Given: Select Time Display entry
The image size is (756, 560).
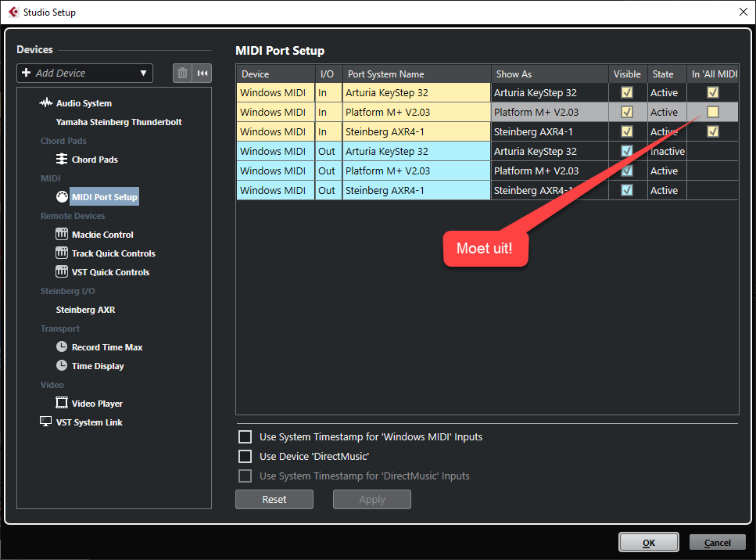Looking at the screenshot, I should click(98, 366).
